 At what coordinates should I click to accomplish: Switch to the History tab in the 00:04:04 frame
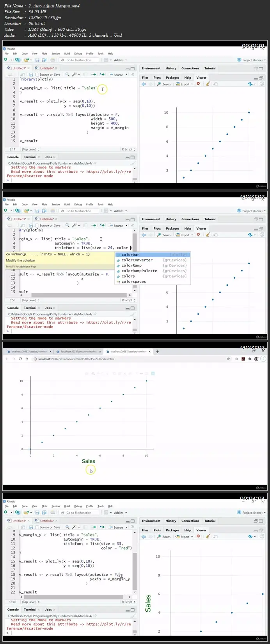(171, 521)
